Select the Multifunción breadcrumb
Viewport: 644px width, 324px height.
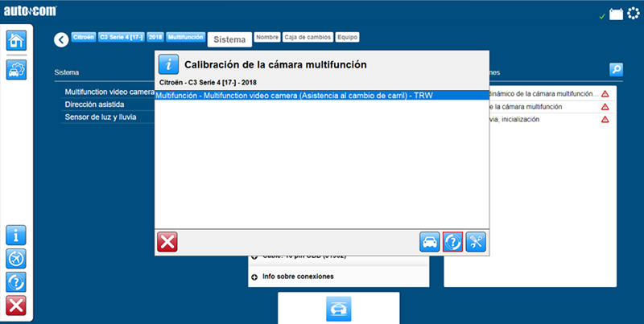(186, 37)
